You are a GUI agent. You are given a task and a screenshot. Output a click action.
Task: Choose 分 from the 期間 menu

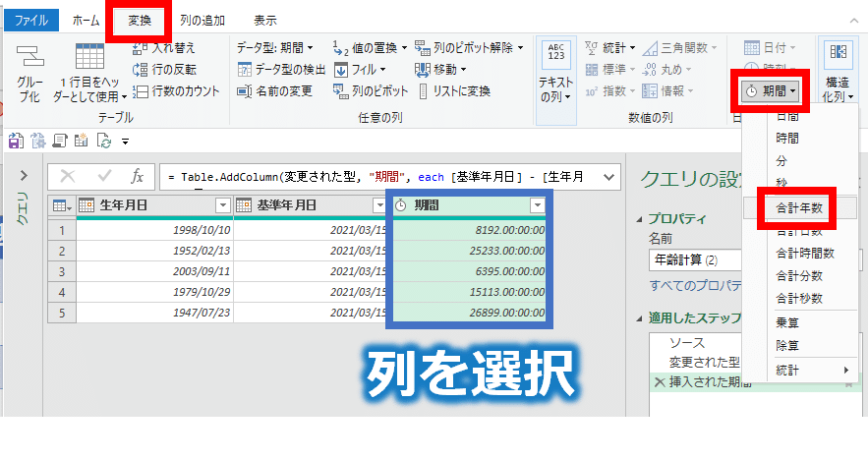(x=781, y=161)
